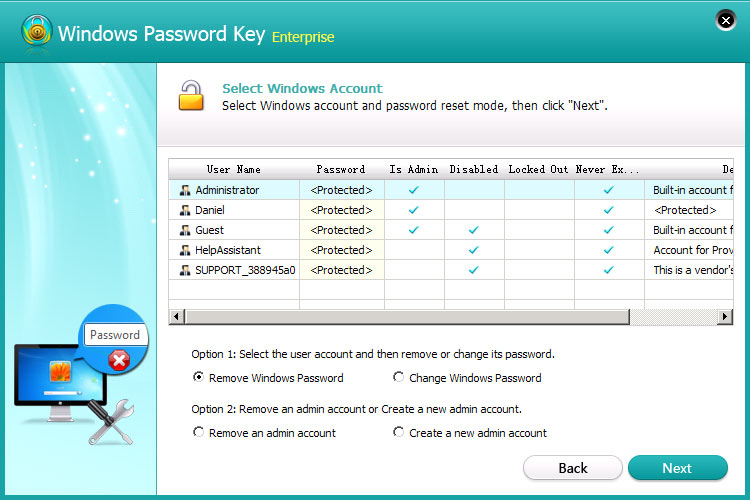This screenshot has height=500, width=750.
Task: Click the Disabled checkmark for SUPPORT_388945a0
Action: [474, 270]
